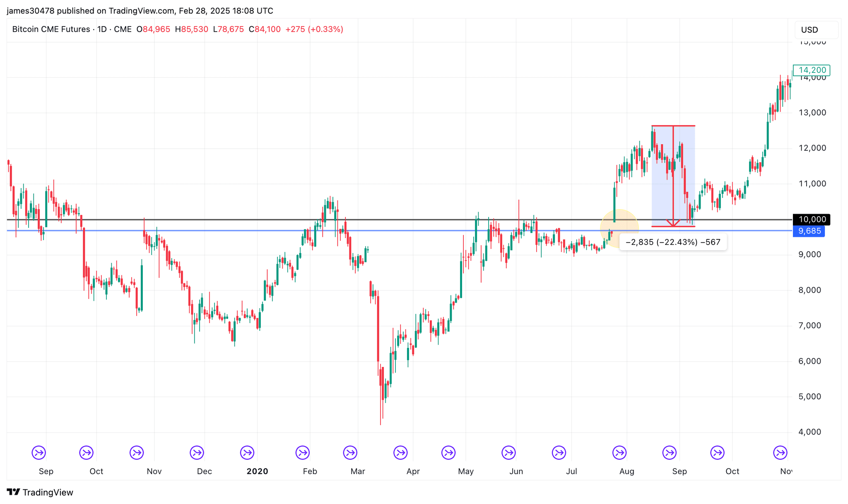
Task: Click the contract rollover icon before Sep 2020 label
Action: 670,453
